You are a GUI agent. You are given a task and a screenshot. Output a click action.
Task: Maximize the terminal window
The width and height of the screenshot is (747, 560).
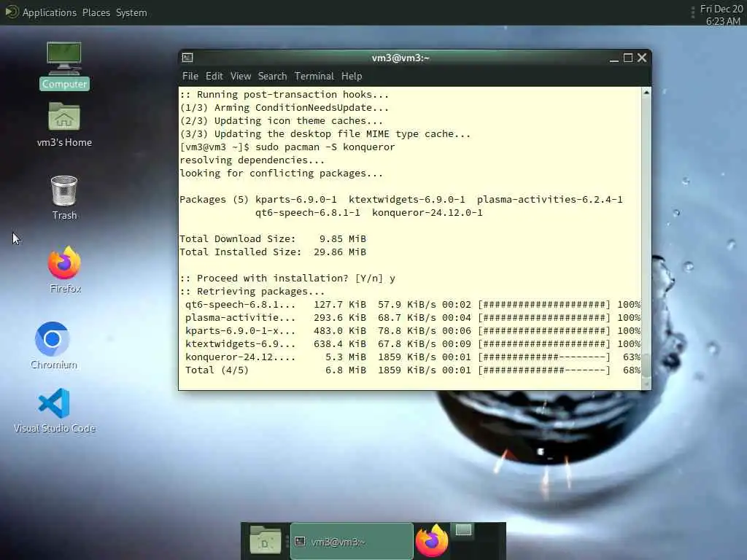click(628, 58)
